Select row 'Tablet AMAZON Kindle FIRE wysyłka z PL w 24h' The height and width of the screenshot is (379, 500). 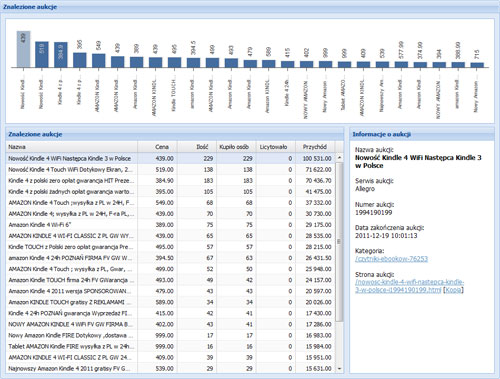click(170, 346)
